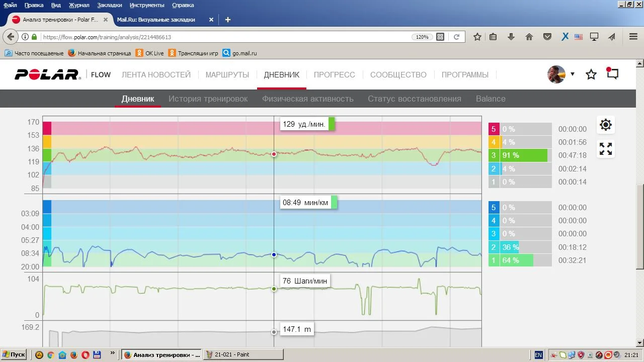Show site information icon in address bar
The width and height of the screenshot is (644, 362).
point(25,37)
